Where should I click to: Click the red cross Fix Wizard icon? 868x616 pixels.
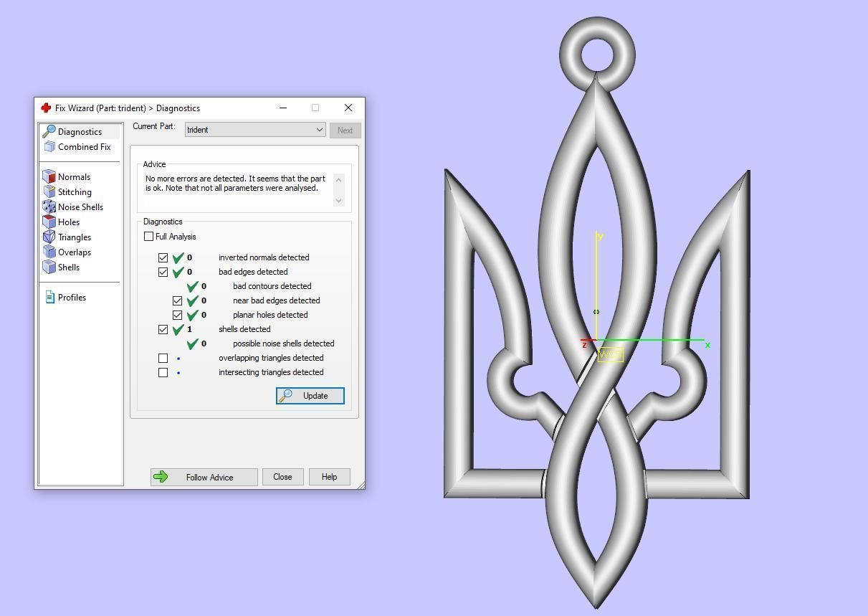click(x=46, y=108)
